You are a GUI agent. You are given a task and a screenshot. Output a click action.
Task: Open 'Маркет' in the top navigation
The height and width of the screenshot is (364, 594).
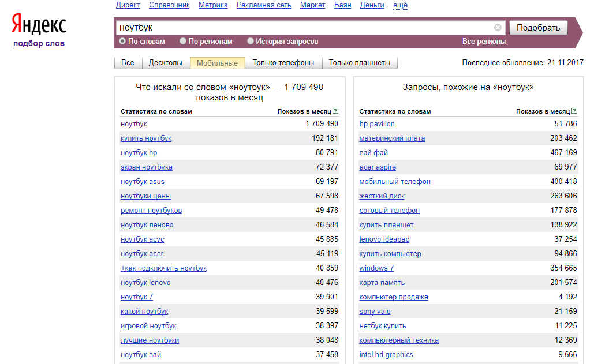click(312, 5)
